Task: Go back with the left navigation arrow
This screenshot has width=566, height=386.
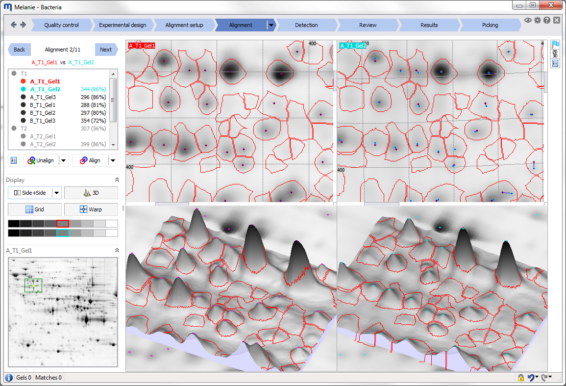Action: [x=13, y=25]
